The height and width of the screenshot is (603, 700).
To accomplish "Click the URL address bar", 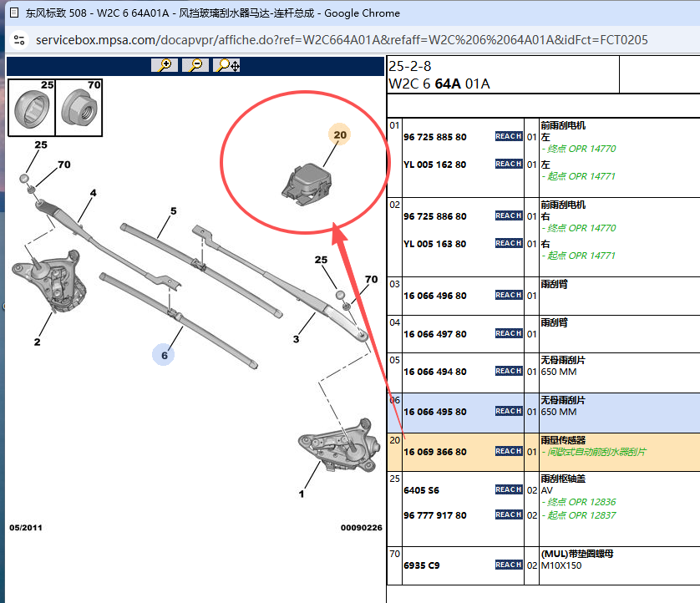I will tap(341, 40).
